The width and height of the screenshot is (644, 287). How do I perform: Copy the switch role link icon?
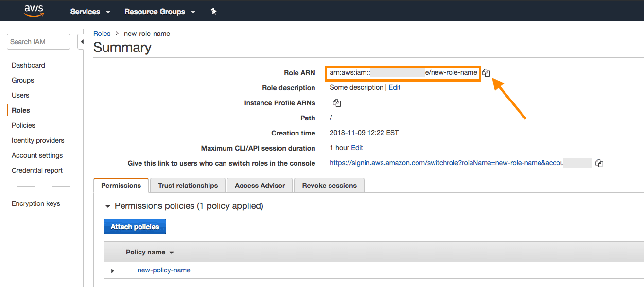[599, 163]
